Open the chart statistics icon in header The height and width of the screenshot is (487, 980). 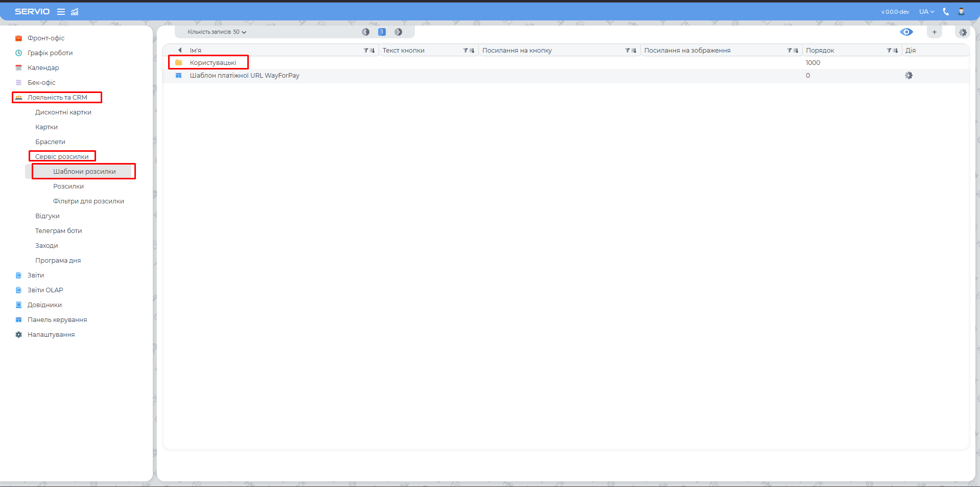coord(75,12)
